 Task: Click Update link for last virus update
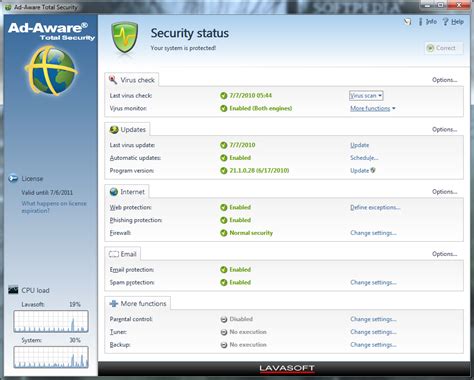point(359,145)
